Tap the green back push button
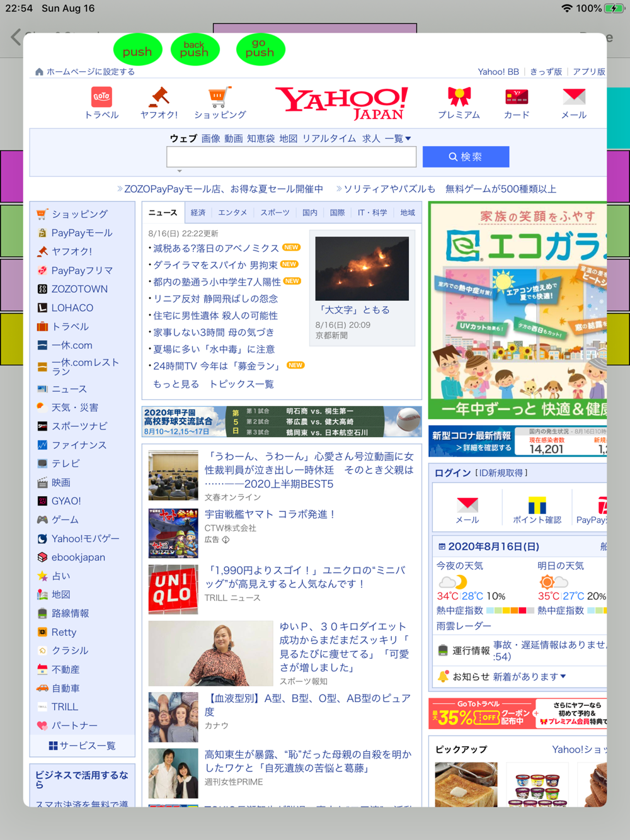 194,50
